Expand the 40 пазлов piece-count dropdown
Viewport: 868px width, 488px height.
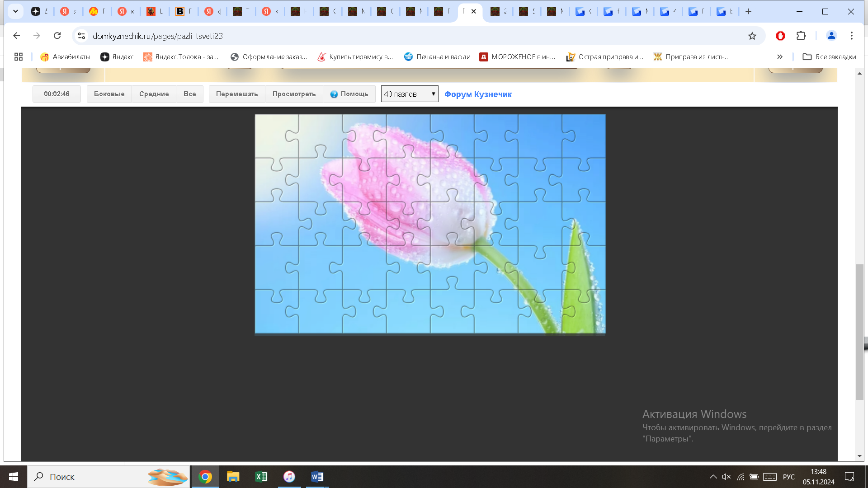[410, 94]
